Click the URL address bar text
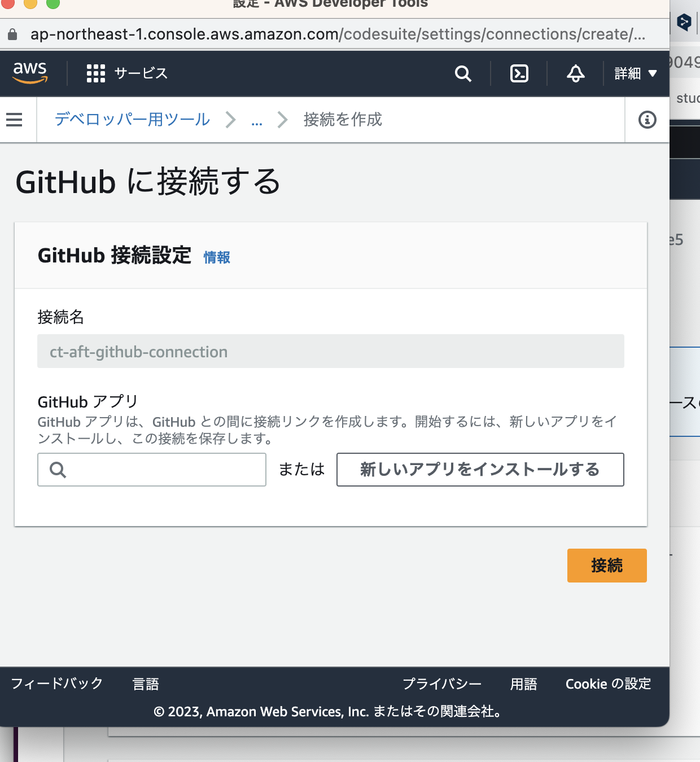Screen dimensions: 700x762 pos(338,34)
